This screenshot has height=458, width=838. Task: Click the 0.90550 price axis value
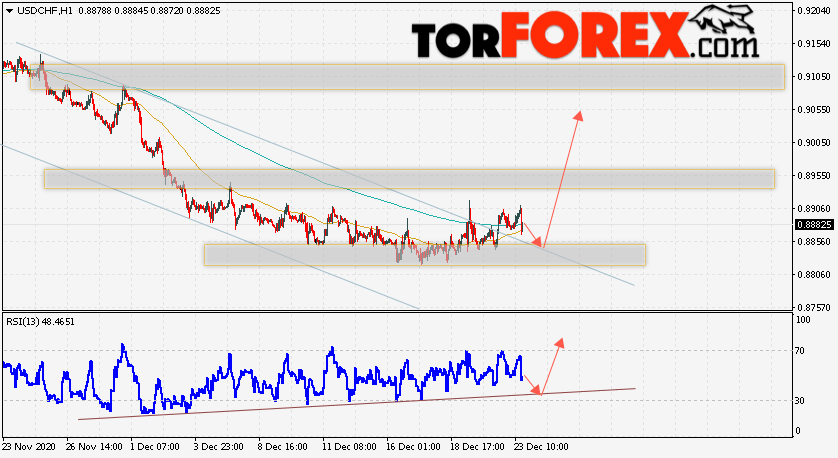pyautogui.click(x=814, y=110)
